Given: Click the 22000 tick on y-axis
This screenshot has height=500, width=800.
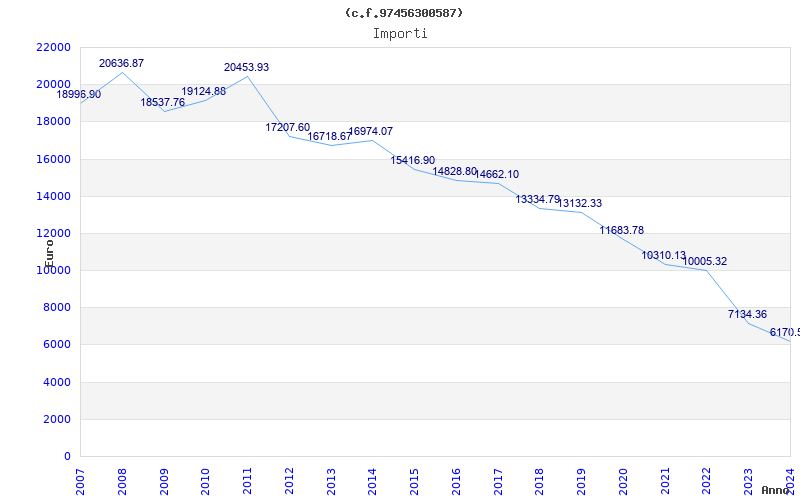Looking at the screenshot, I should tap(53, 47).
